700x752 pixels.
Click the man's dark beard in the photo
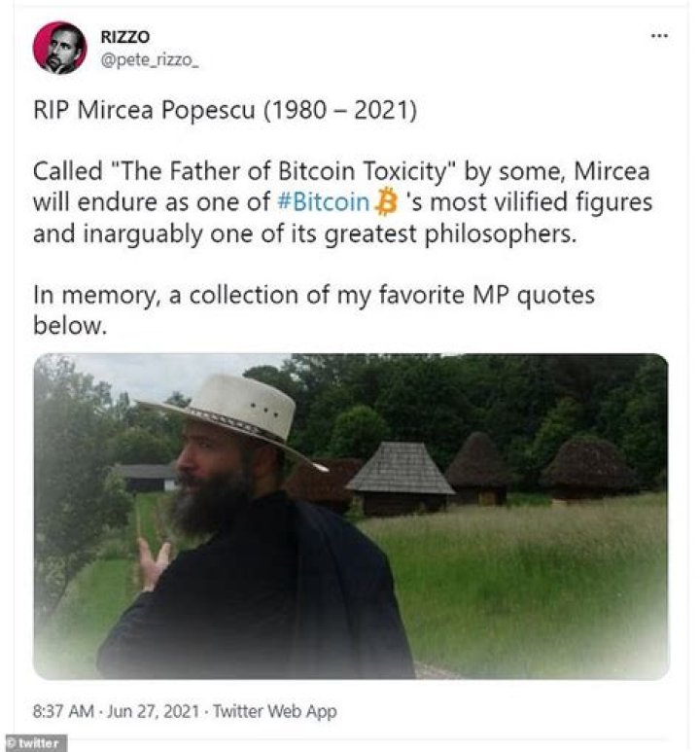[x=207, y=501]
